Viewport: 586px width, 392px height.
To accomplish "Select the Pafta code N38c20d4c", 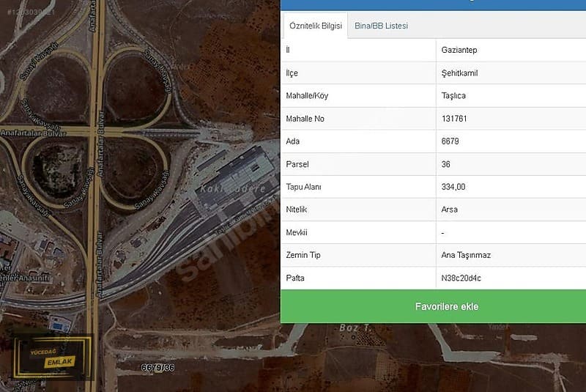I will tap(461, 278).
